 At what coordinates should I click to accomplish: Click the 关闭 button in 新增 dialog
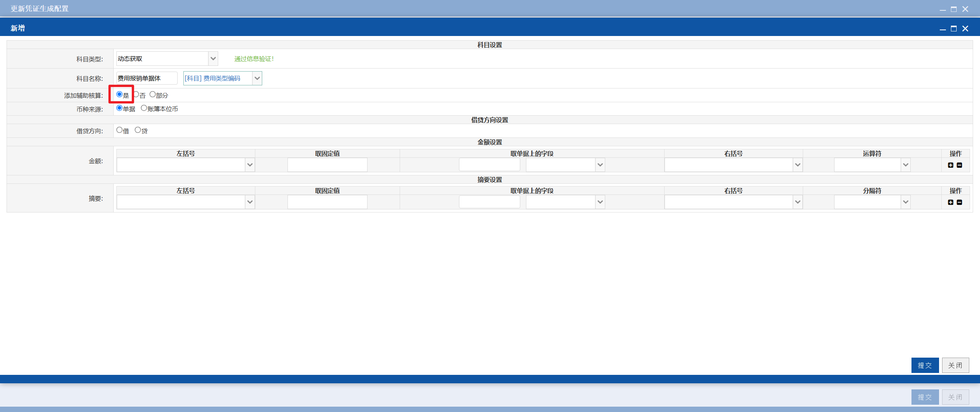[x=955, y=365]
